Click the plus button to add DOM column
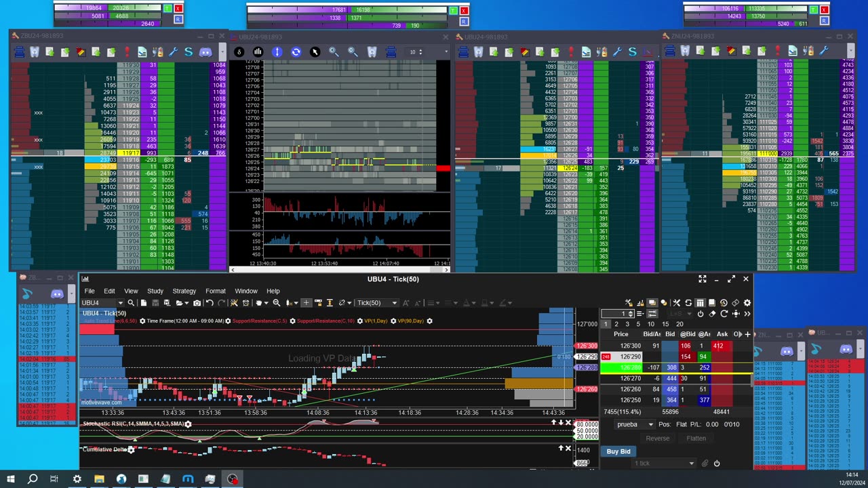Image resolution: width=868 pixels, height=488 pixels. pyautogui.click(x=748, y=334)
